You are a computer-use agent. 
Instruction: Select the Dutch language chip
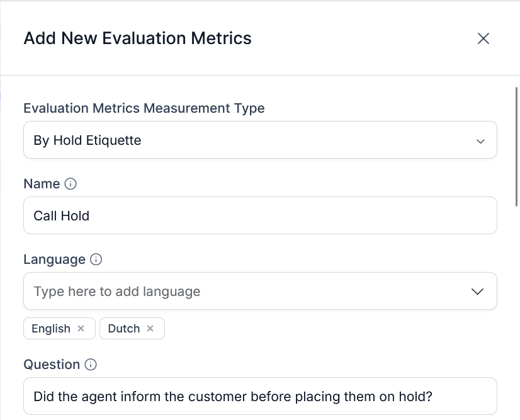coord(124,329)
